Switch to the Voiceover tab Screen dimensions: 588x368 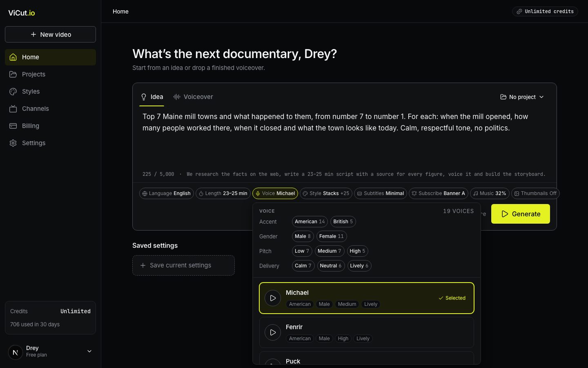tap(193, 97)
